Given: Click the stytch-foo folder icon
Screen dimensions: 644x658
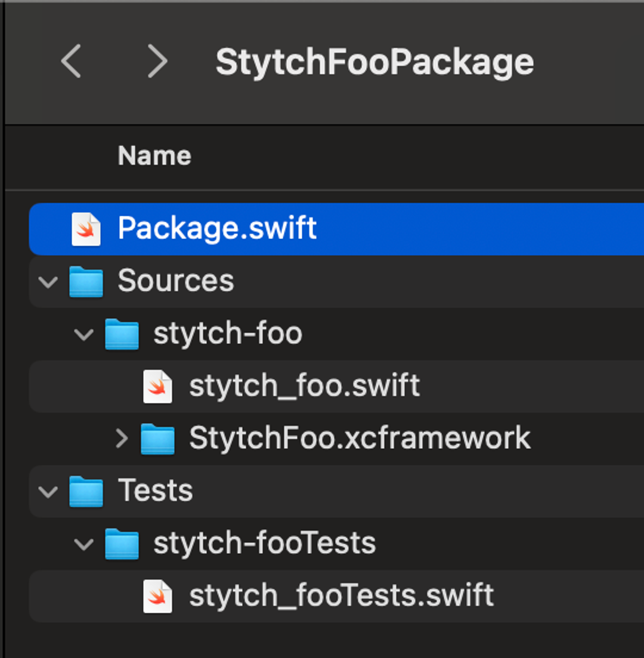Looking at the screenshot, I should click(122, 334).
